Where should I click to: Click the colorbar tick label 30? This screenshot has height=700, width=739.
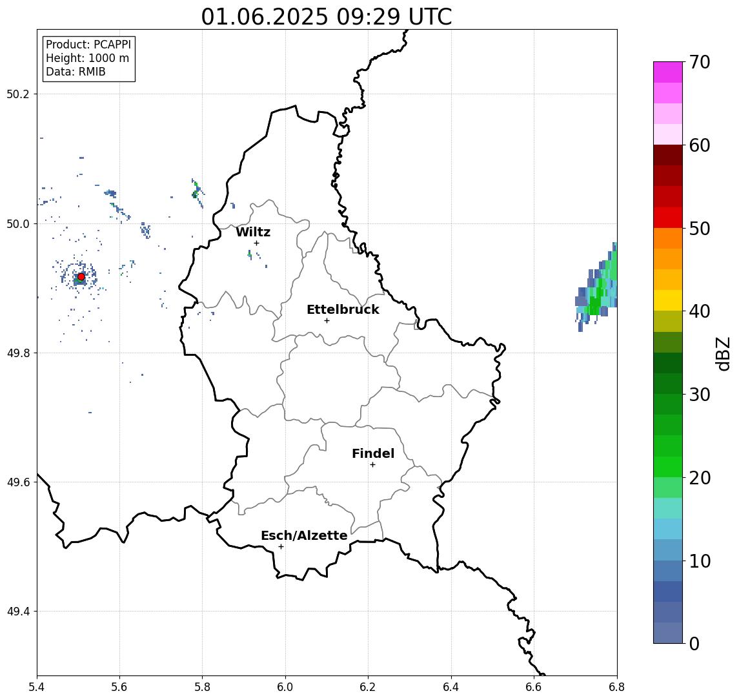coord(700,395)
